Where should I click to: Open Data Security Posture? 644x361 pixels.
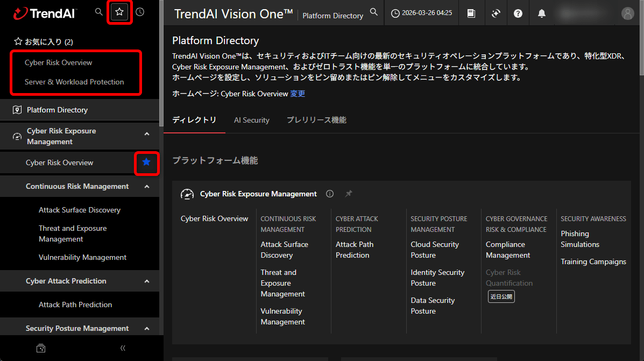pos(433,306)
